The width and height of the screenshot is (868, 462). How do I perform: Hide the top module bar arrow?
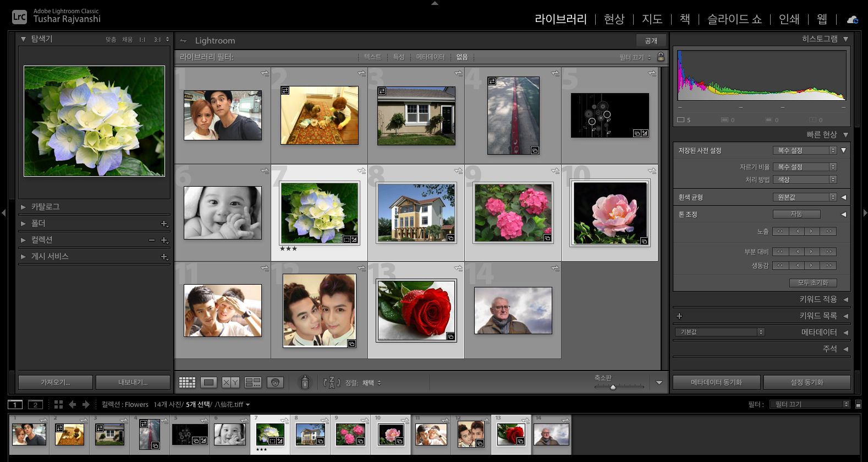coord(435,3)
